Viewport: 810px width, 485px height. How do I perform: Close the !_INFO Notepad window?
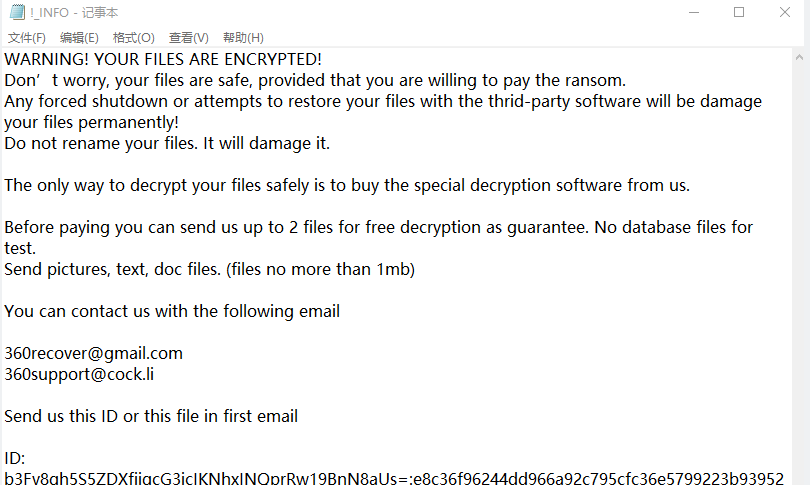(x=785, y=12)
